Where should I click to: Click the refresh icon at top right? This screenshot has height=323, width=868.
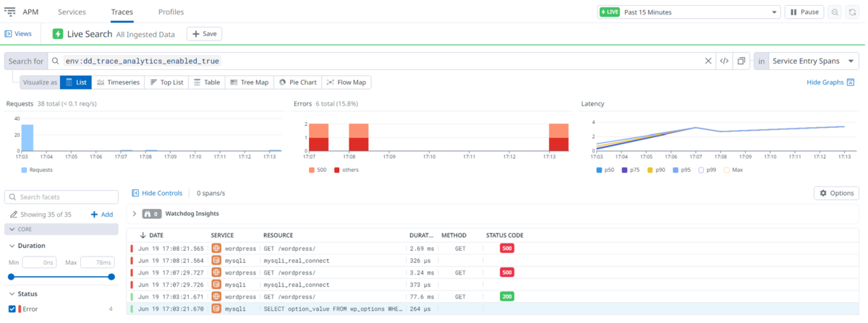(854, 12)
